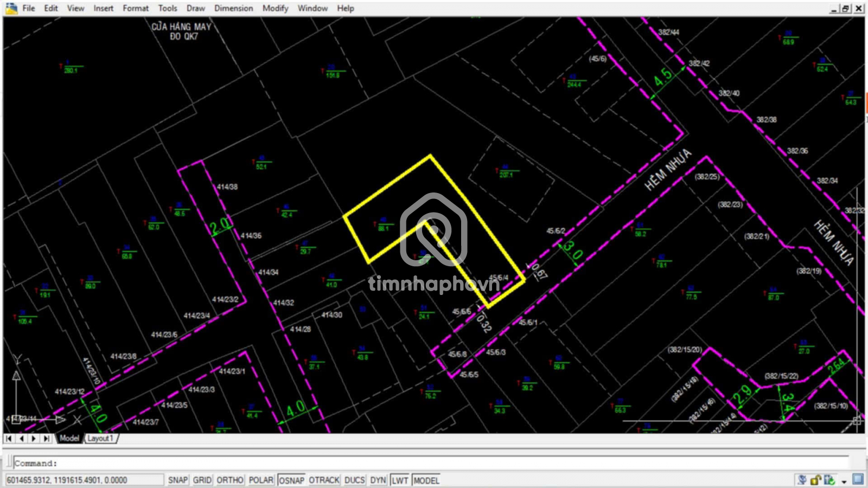Select the '45/6/1' address label
This screenshot has width=868, height=488.
(x=528, y=322)
